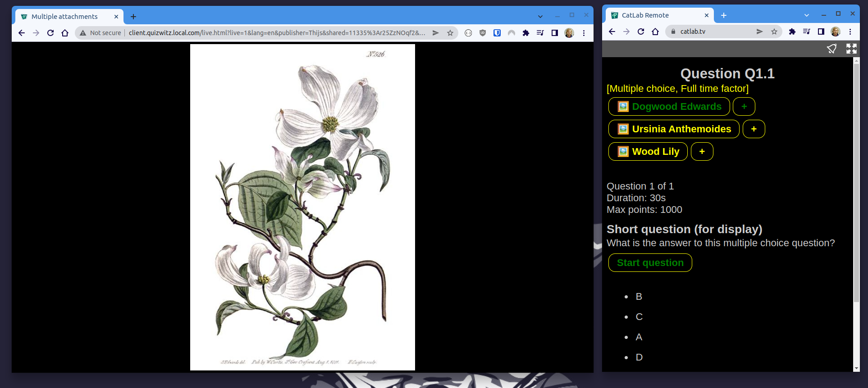The width and height of the screenshot is (868, 388).
Task: Share quizwitz page via send icon
Action: pos(435,33)
